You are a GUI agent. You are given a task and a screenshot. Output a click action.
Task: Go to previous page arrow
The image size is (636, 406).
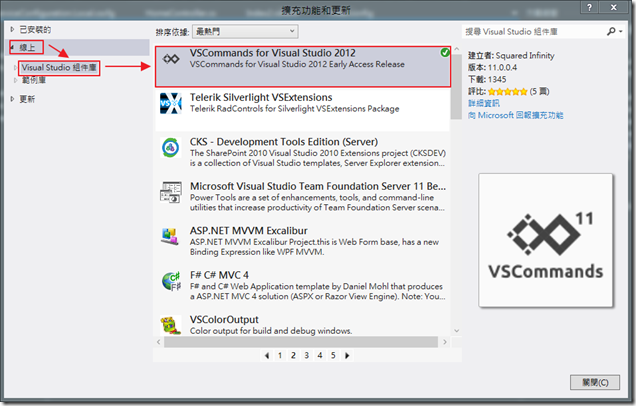click(x=266, y=356)
